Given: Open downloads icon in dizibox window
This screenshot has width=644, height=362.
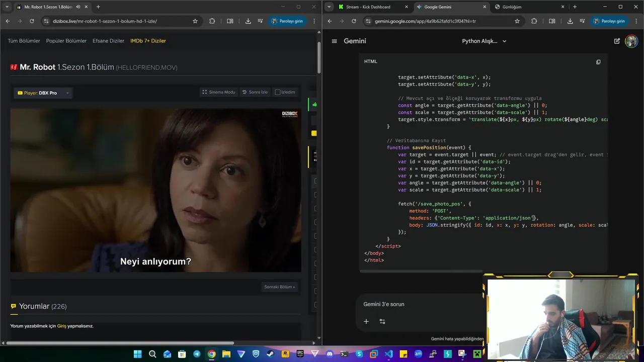Looking at the screenshot, I should (248, 21).
